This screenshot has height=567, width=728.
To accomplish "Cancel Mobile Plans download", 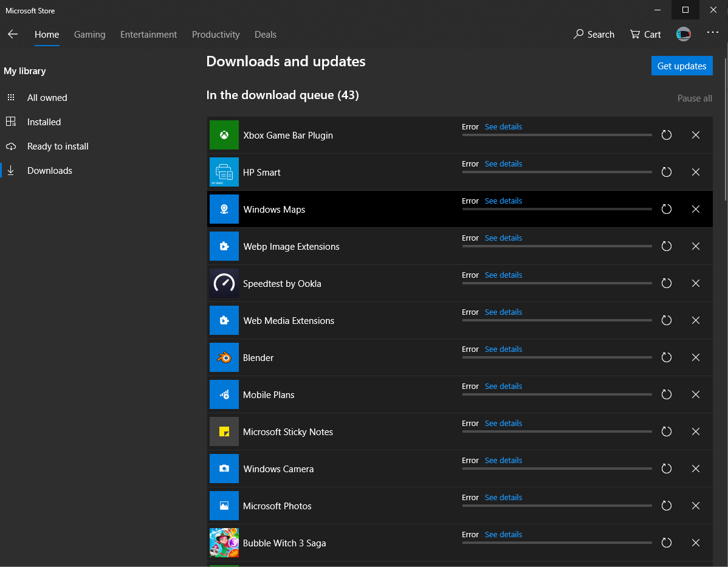I will click(696, 395).
